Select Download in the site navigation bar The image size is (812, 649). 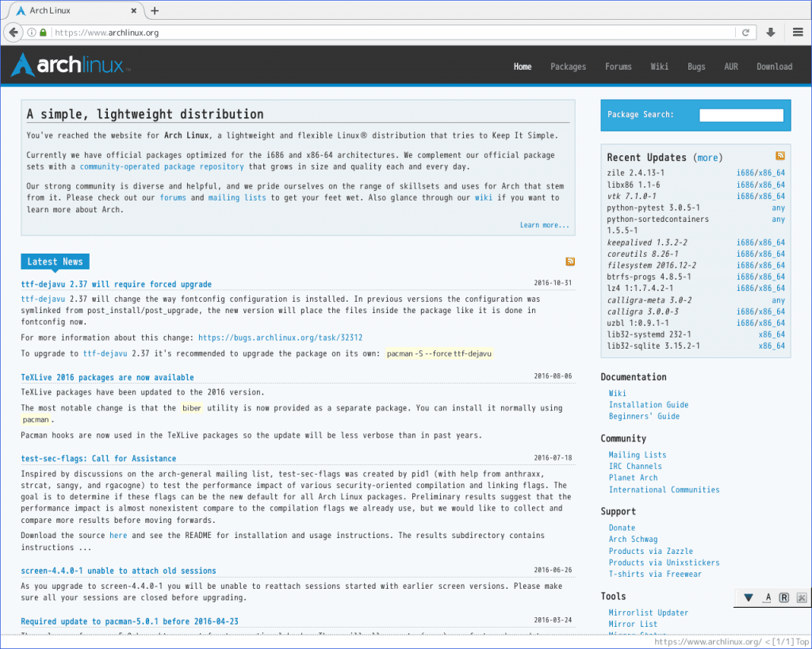[x=774, y=67]
